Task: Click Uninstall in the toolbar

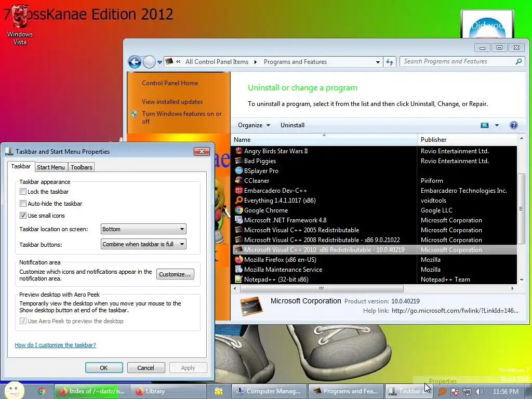Action: point(292,125)
